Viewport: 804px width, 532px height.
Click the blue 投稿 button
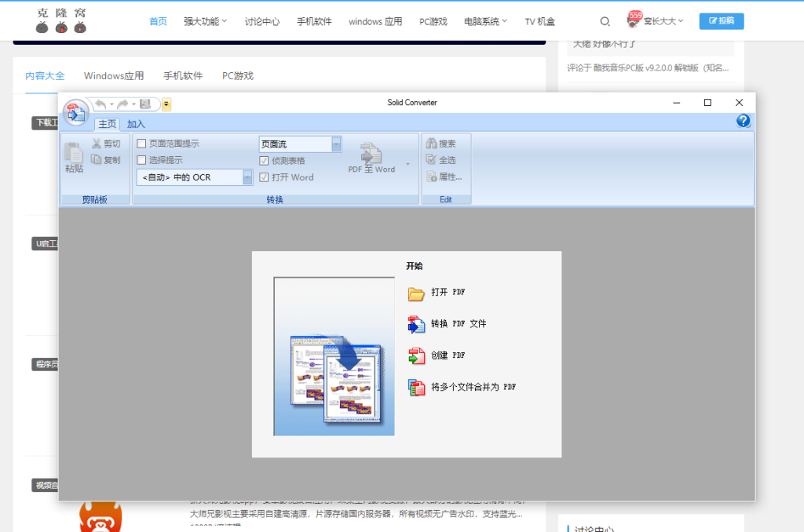pos(722,21)
